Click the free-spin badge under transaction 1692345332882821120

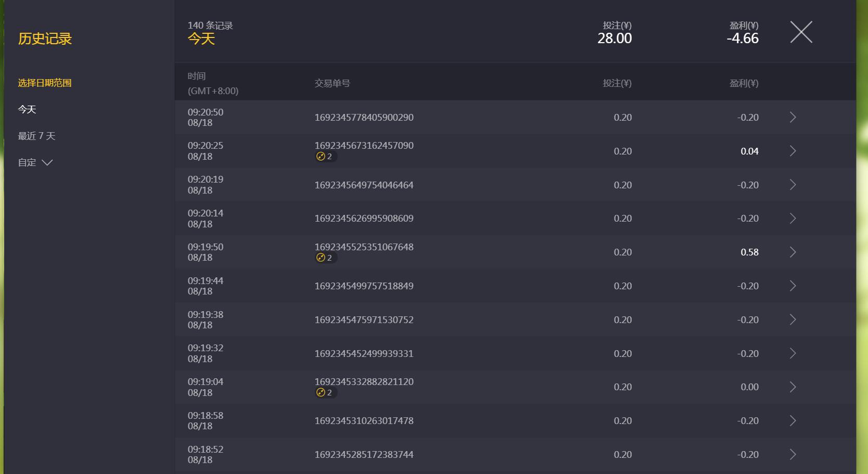tap(326, 393)
